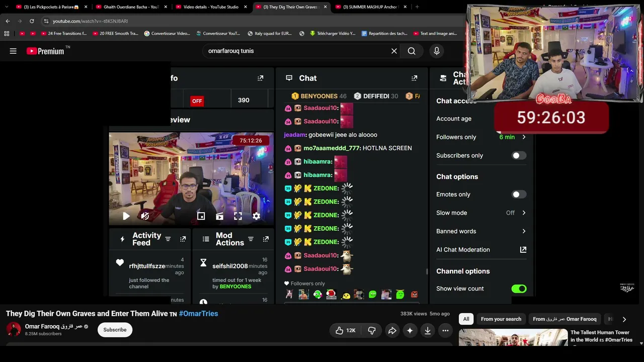Image resolution: width=644 pixels, height=362 pixels.
Task: Play the stream preview video
Action: pyautogui.click(x=126, y=216)
